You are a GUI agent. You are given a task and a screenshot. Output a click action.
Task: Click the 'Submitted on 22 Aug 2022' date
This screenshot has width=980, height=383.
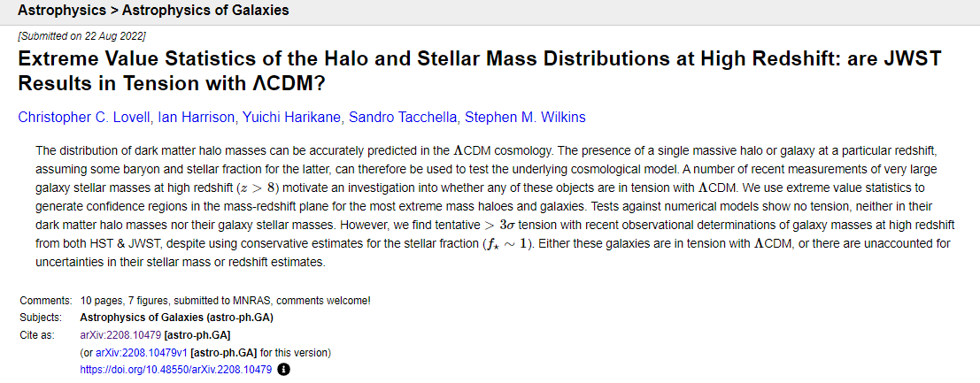pyautogui.click(x=82, y=35)
